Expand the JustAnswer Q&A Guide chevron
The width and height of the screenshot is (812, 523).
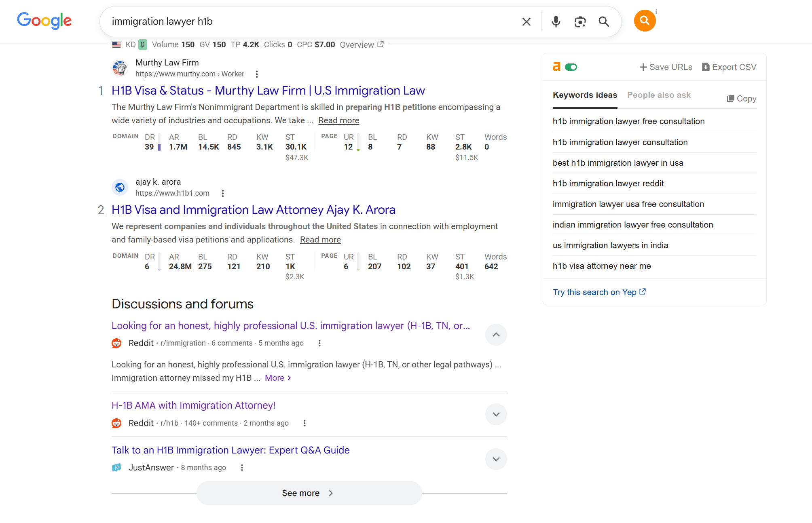pos(496,459)
